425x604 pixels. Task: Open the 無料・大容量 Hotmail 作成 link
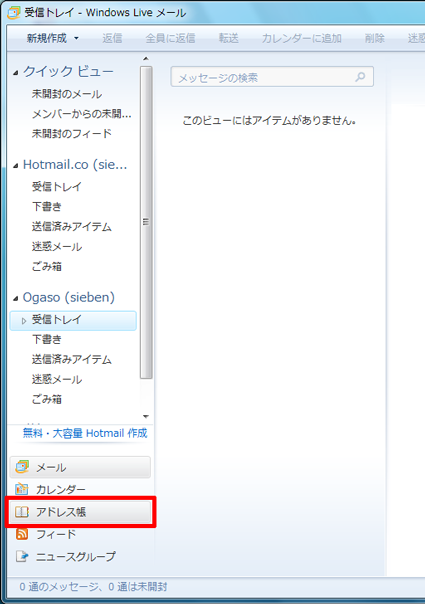point(85,433)
